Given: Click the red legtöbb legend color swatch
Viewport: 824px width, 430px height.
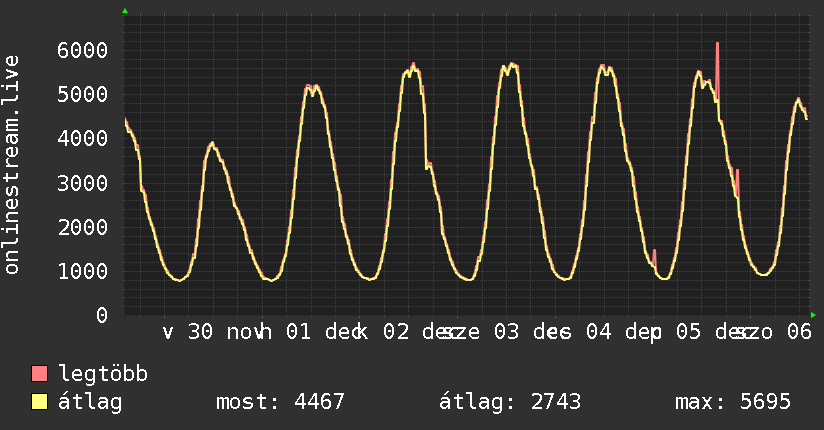Looking at the screenshot, I should pyautogui.click(x=40, y=375).
